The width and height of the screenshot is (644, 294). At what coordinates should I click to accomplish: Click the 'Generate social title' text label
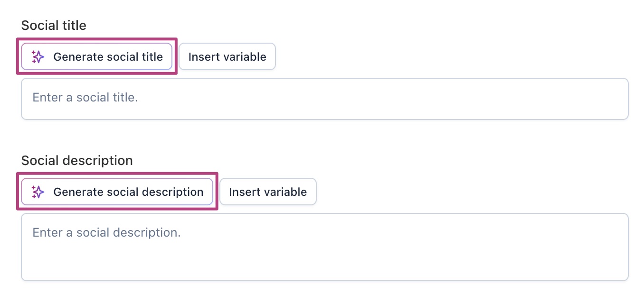tap(108, 57)
